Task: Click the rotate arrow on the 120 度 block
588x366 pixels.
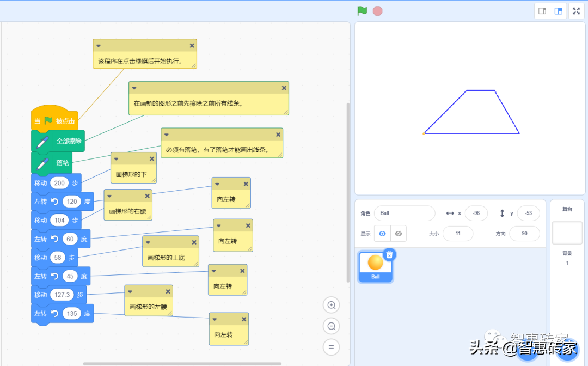Action: tap(55, 202)
